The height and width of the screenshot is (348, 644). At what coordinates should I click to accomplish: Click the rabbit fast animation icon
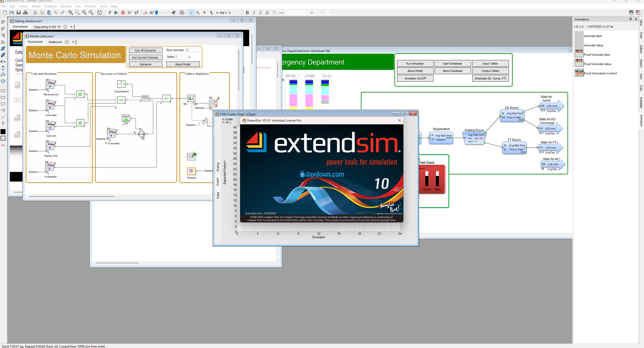tap(174, 13)
